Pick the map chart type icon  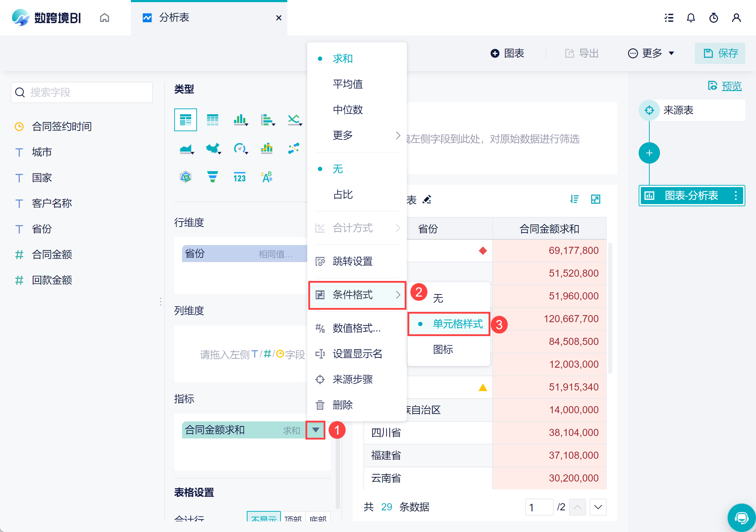[x=213, y=148]
